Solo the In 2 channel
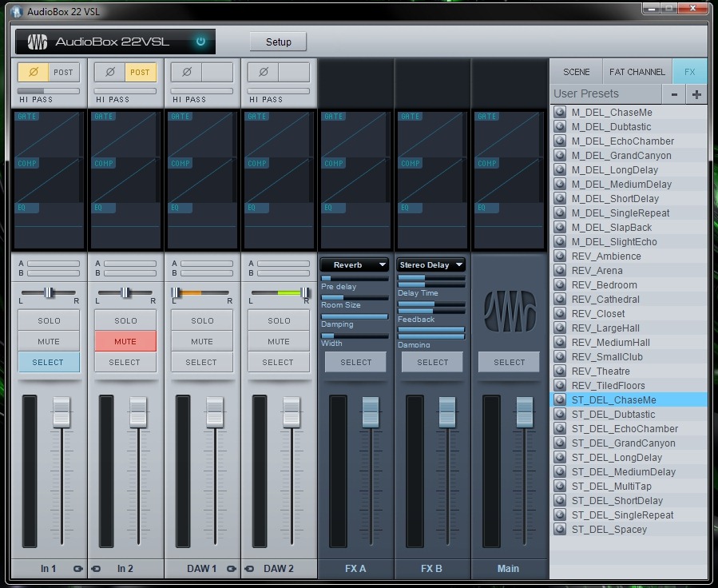This screenshot has height=588, width=718. tap(125, 320)
